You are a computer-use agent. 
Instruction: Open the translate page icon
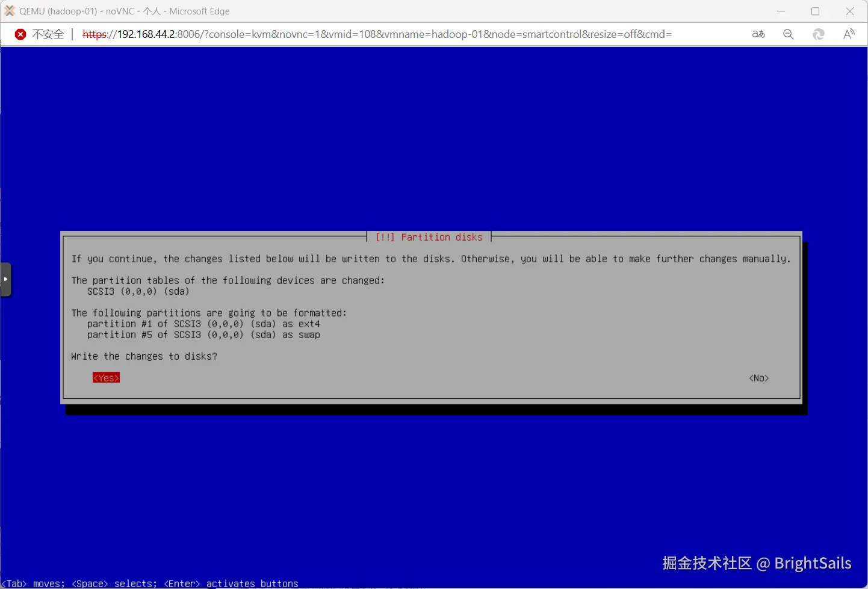(x=758, y=34)
